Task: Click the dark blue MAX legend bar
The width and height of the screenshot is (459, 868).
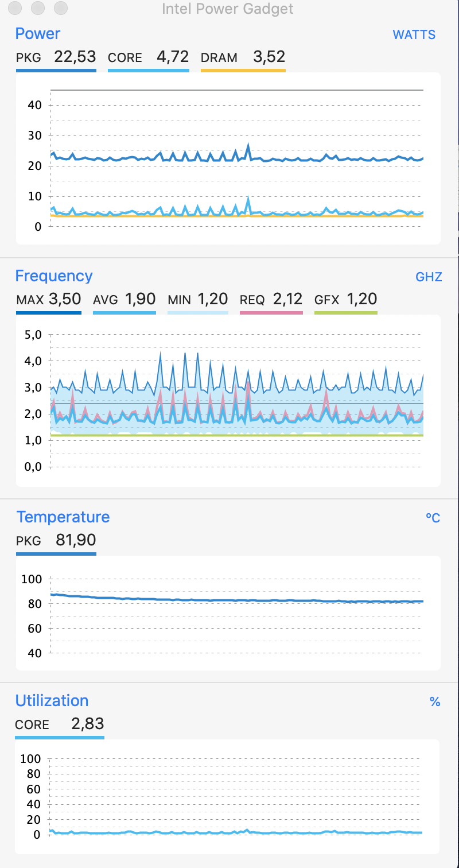Action: coord(49,313)
